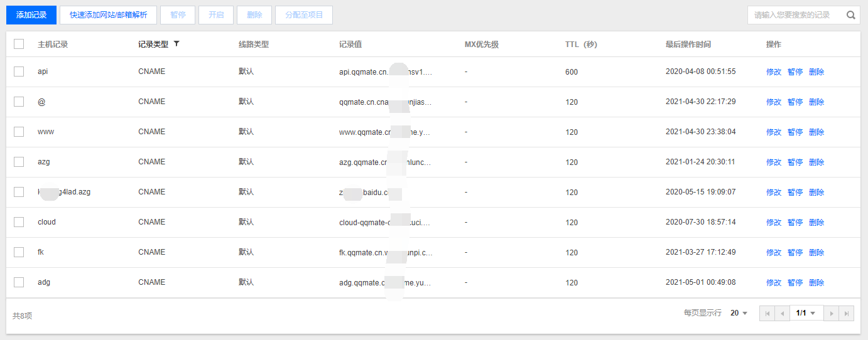Open the rows-per-page 20 dropdown
This screenshot has width=868, height=340.
pos(739,313)
